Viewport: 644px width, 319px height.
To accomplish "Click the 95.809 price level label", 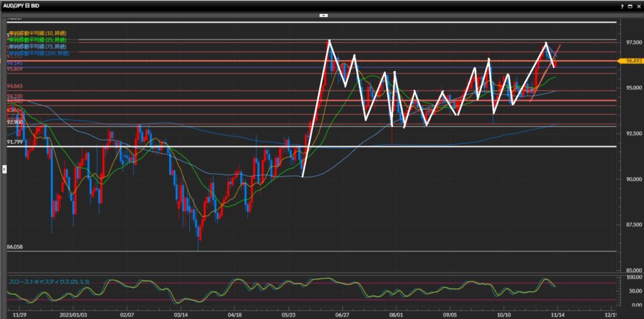I will (x=15, y=69).
